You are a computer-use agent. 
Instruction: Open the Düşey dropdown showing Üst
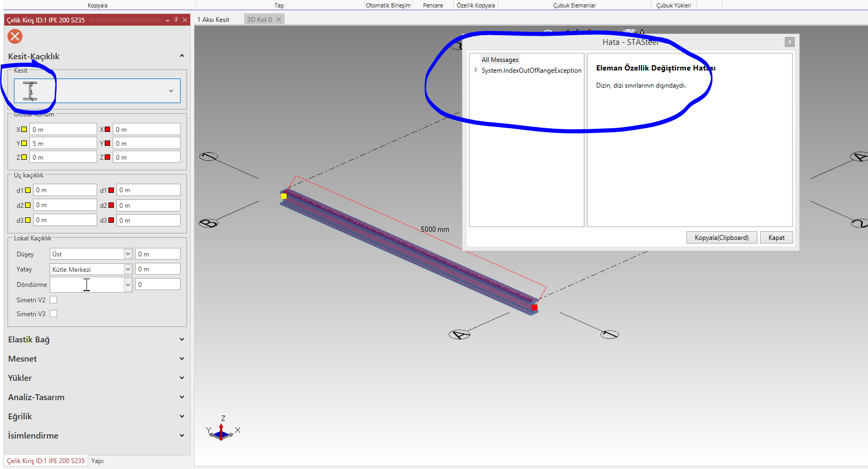point(128,254)
